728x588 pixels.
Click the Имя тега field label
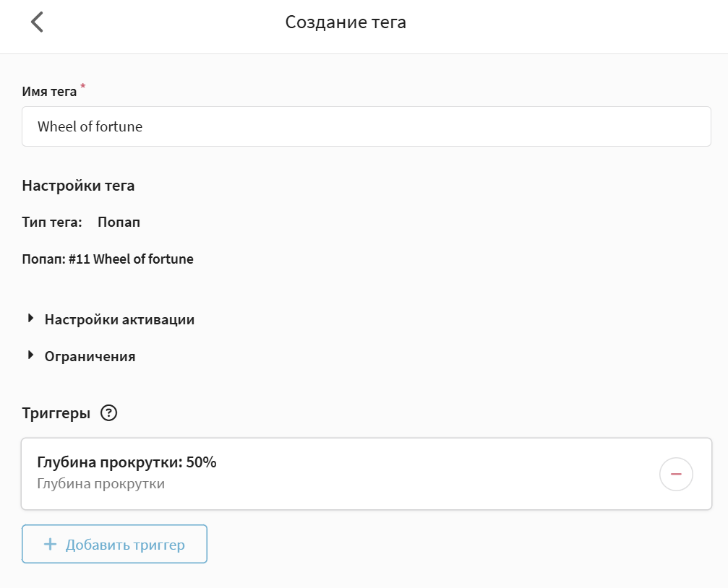tap(49, 91)
